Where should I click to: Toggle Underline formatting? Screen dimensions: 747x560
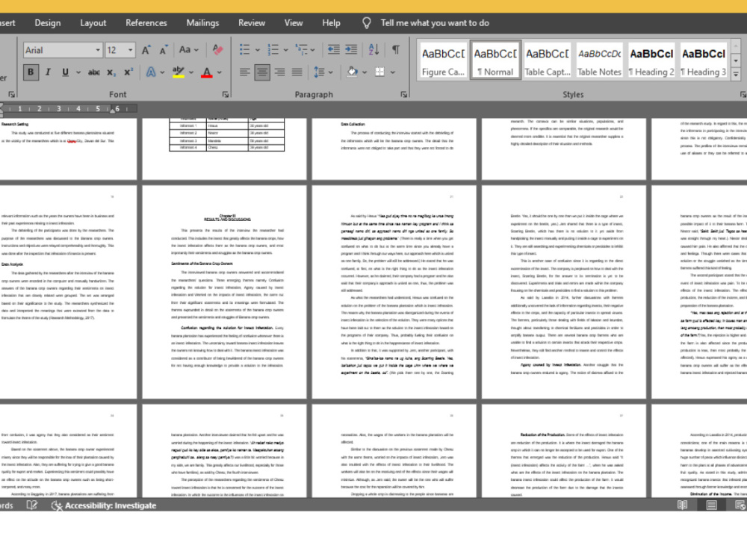[65, 72]
